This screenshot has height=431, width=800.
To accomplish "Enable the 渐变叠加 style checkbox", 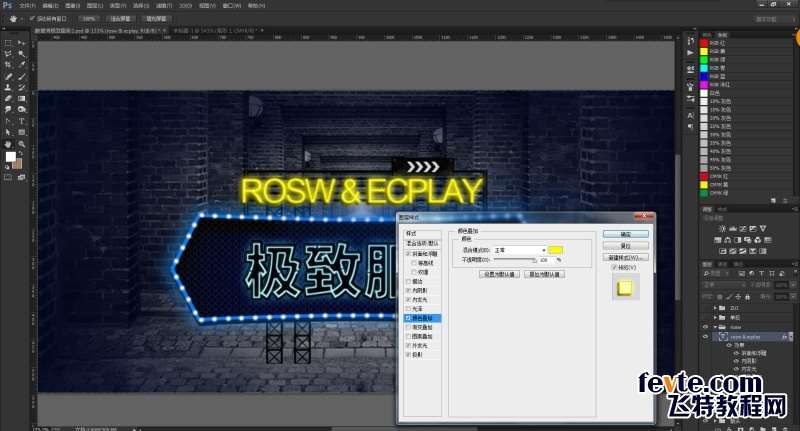I will (408, 327).
